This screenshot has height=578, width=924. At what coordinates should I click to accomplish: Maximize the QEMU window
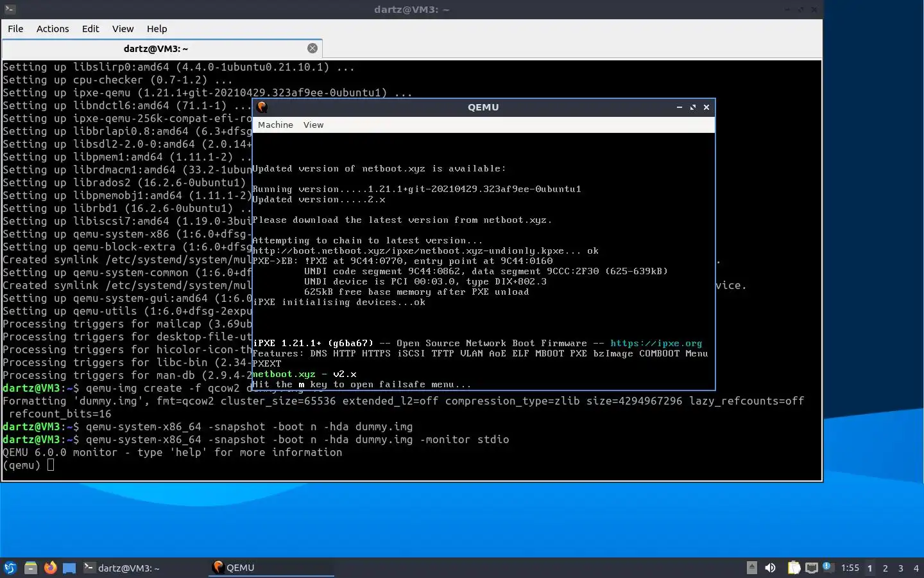tap(693, 107)
